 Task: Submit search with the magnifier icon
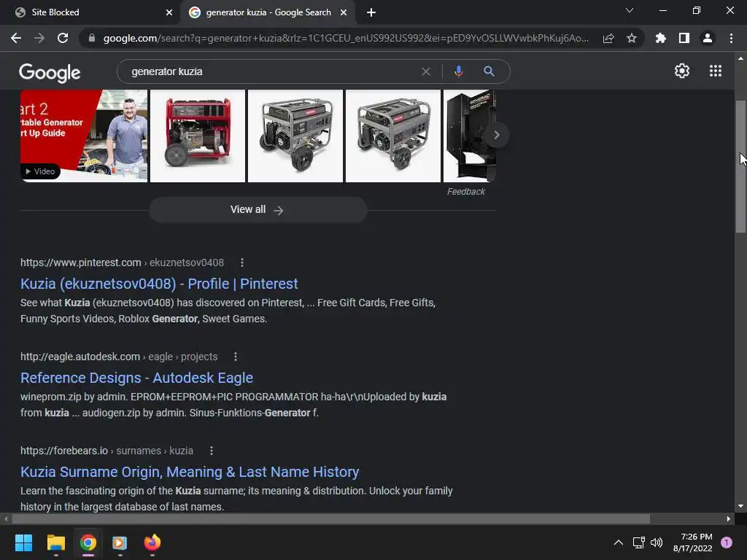[x=489, y=71]
